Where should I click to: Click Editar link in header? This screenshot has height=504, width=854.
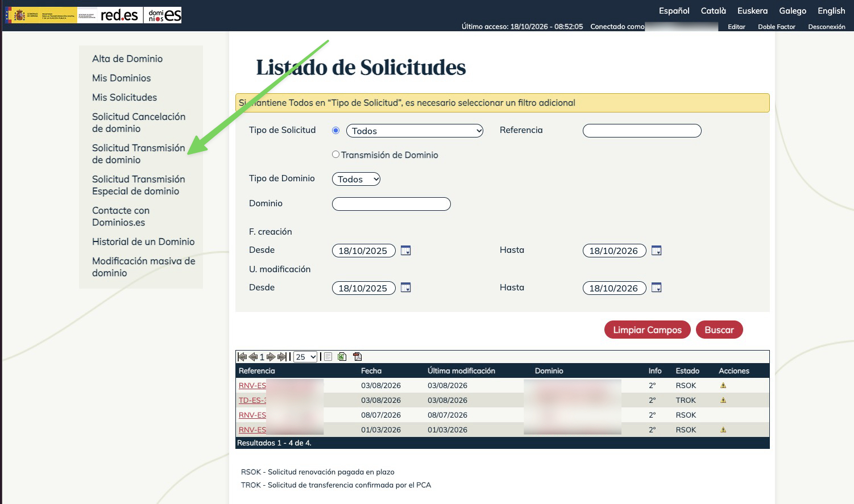736,27
